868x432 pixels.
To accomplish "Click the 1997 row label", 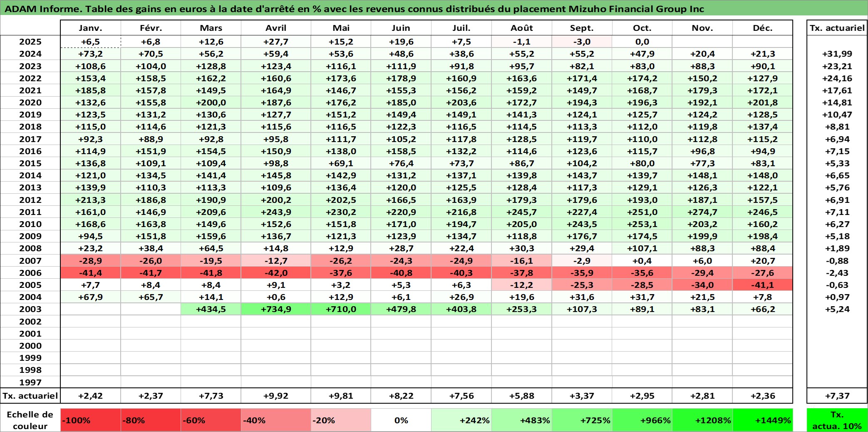I will pyautogui.click(x=30, y=382).
